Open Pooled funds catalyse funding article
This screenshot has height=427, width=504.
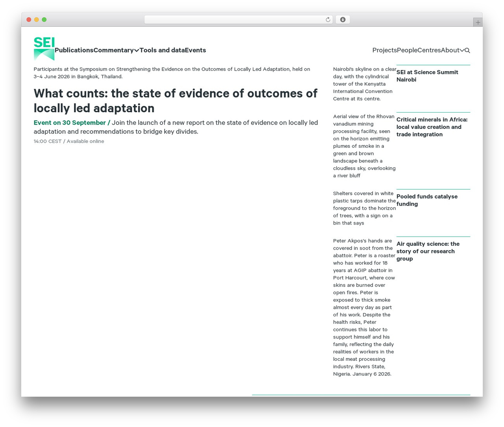tap(427, 200)
